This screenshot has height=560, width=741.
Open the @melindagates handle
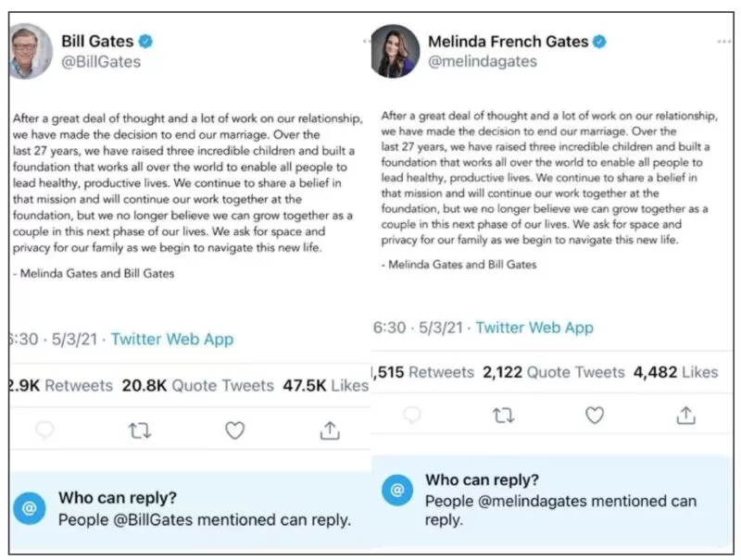tap(483, 61)
